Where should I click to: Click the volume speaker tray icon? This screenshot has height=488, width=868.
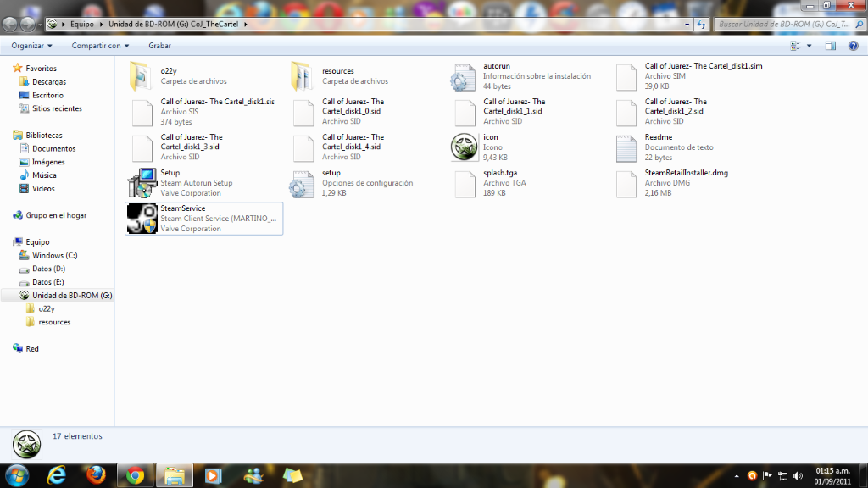[798, 476]
